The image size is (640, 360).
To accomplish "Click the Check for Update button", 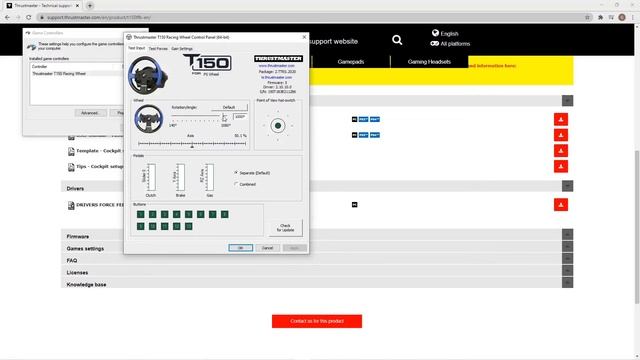I will [285, 228].
